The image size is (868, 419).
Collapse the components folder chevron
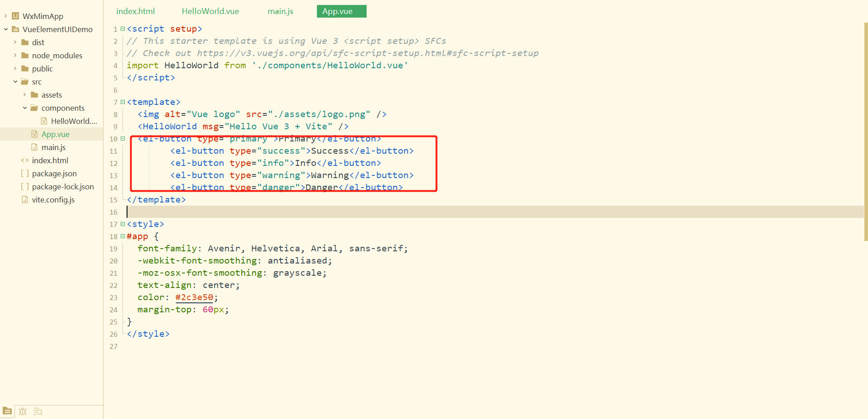tap(25, 108)
